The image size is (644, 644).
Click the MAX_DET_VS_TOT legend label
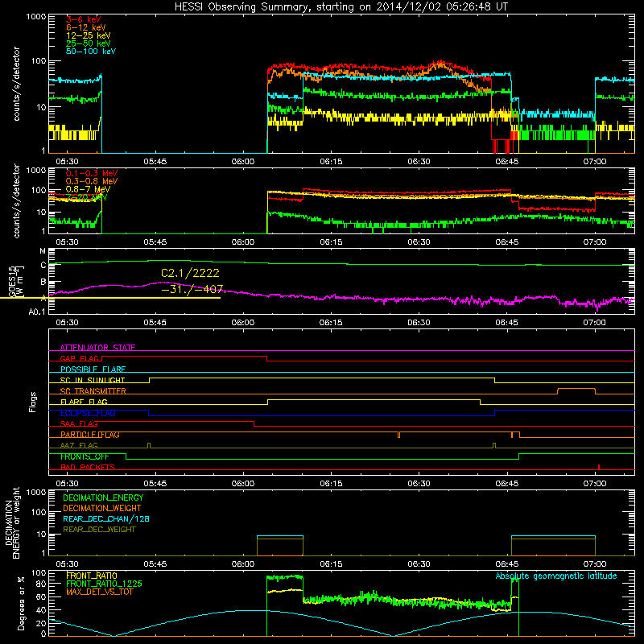tap(99, 592)
